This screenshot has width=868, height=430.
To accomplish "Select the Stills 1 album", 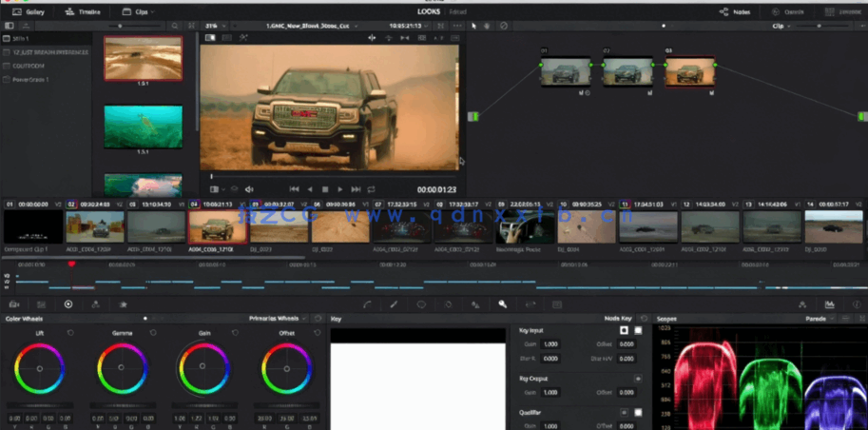I will click(46, 39).
